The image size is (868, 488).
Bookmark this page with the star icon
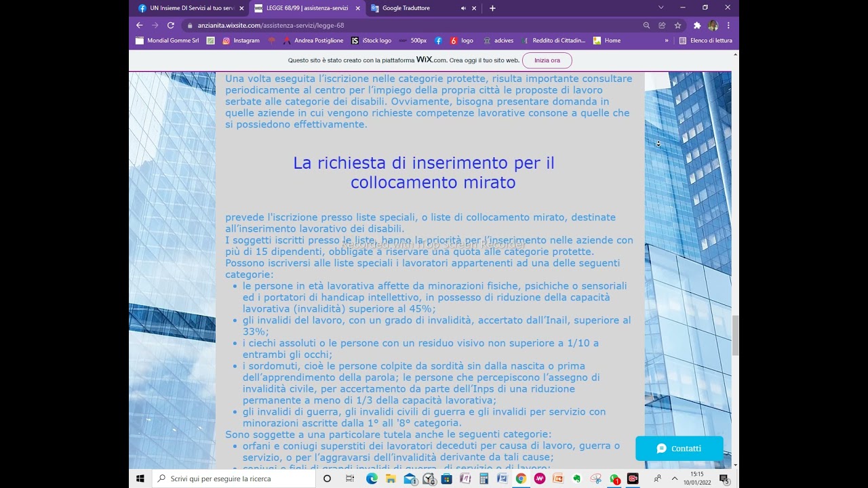(x=677, y=25)
